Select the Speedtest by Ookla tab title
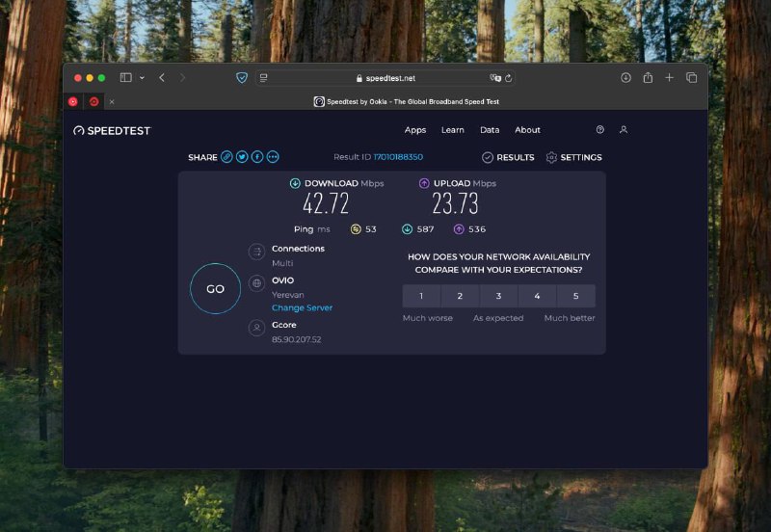 (412, 102)
